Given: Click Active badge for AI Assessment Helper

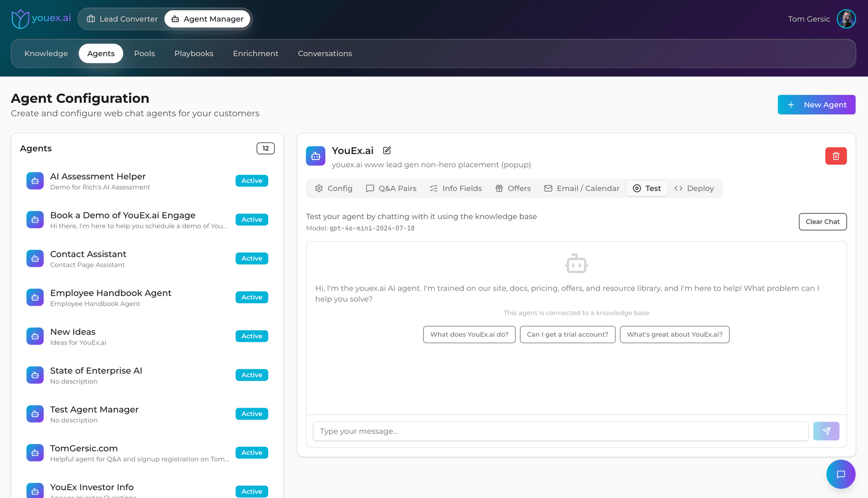Looking at the screenshot, I should 252,181.
